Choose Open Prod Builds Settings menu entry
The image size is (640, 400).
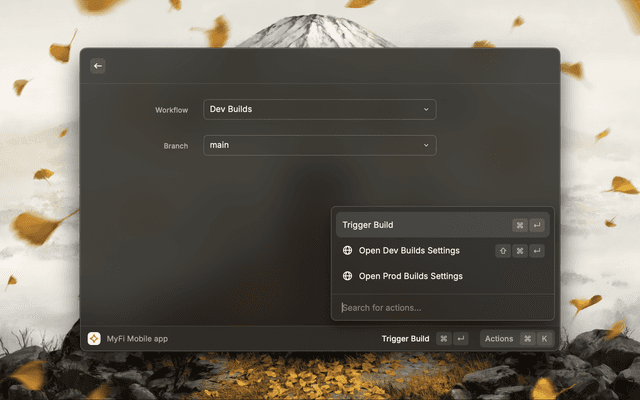(x=411, y=276)
